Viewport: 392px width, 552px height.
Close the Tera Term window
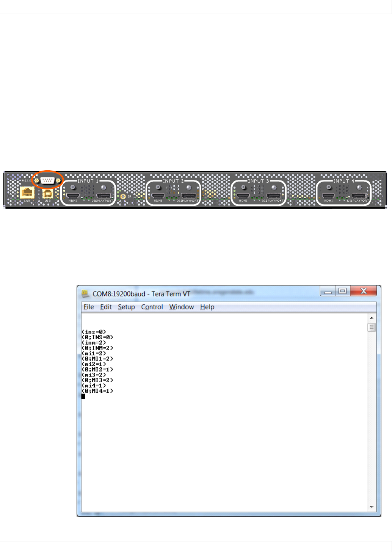[x=364, y=291]
